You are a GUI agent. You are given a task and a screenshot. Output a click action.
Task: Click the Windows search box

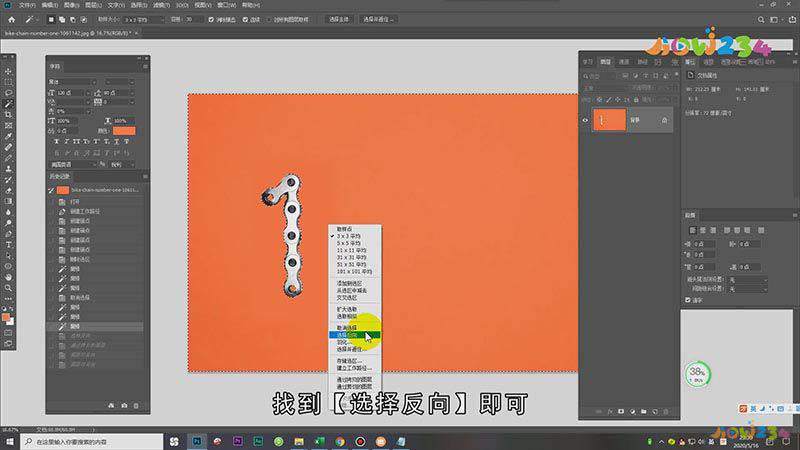[x=92, y=441]
